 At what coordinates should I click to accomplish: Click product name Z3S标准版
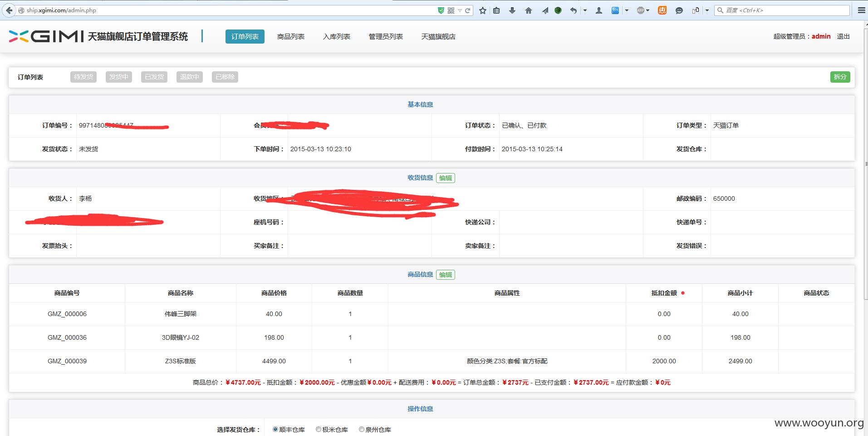pyautogui.click(x=181, y=361)
